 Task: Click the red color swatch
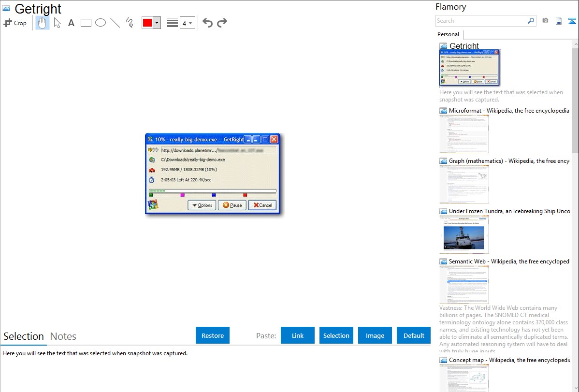pos(147,23)
